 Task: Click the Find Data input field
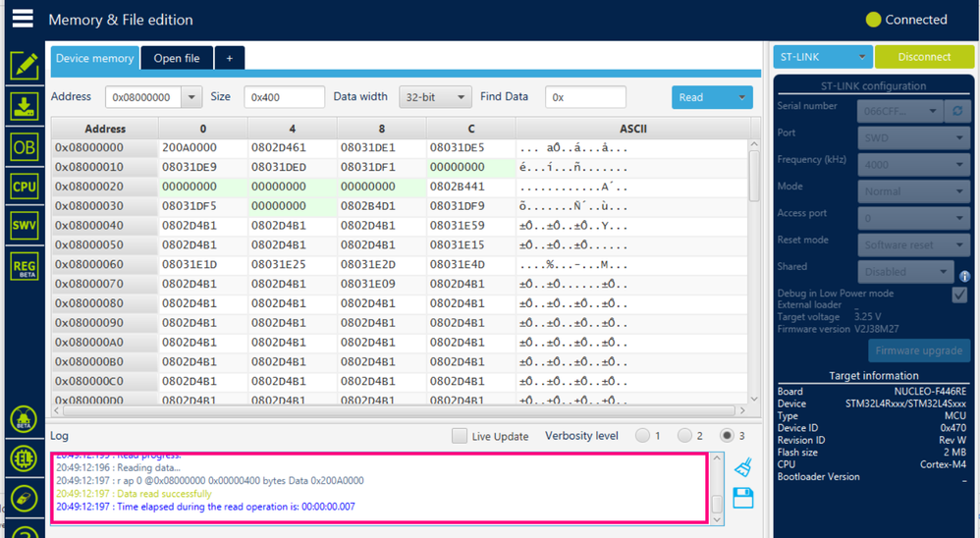(585, 97)
